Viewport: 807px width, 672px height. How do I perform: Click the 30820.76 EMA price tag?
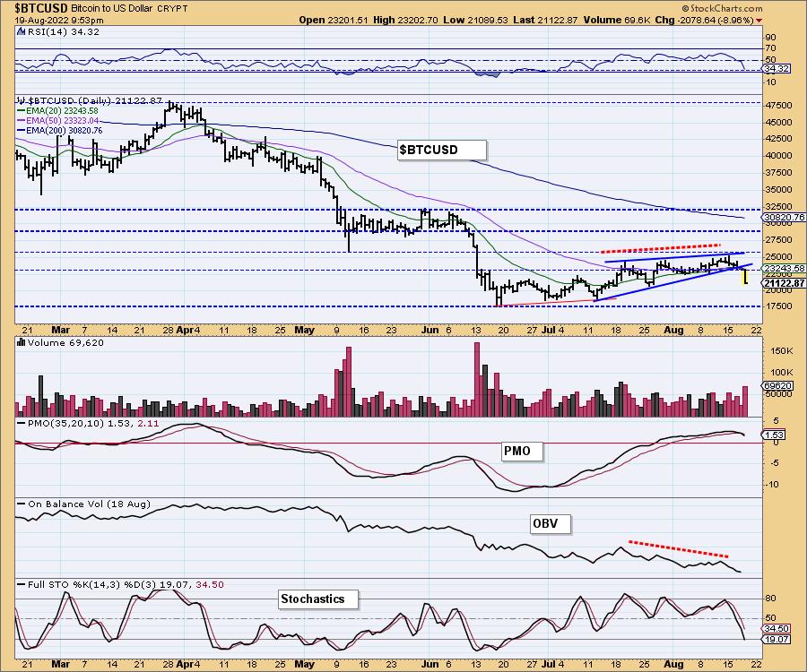click(784, 218)
